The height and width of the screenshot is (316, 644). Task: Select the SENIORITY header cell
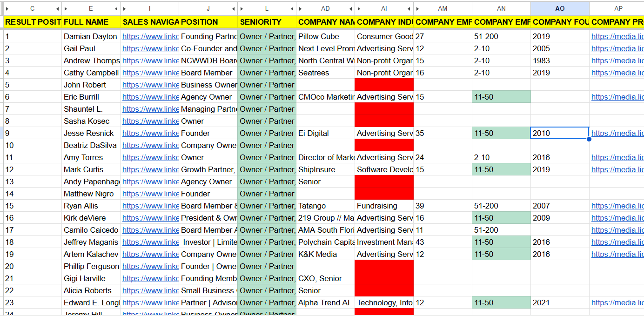267,22
